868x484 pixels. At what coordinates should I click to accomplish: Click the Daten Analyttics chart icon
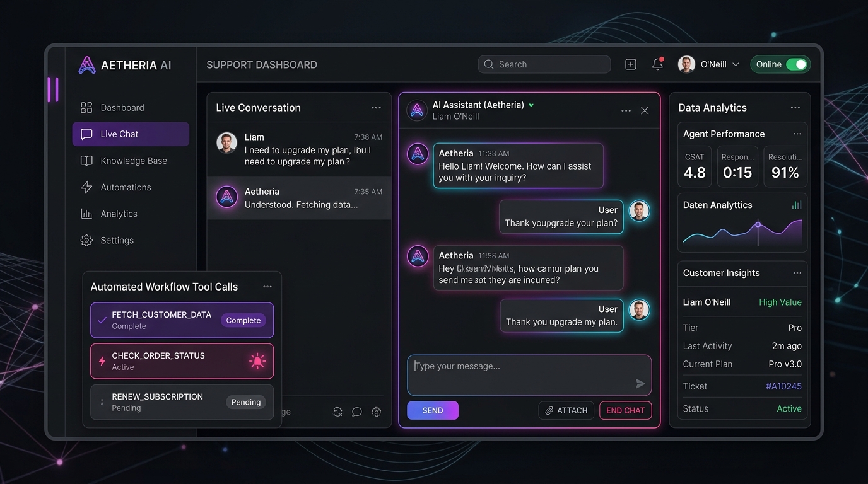(797, 205)
